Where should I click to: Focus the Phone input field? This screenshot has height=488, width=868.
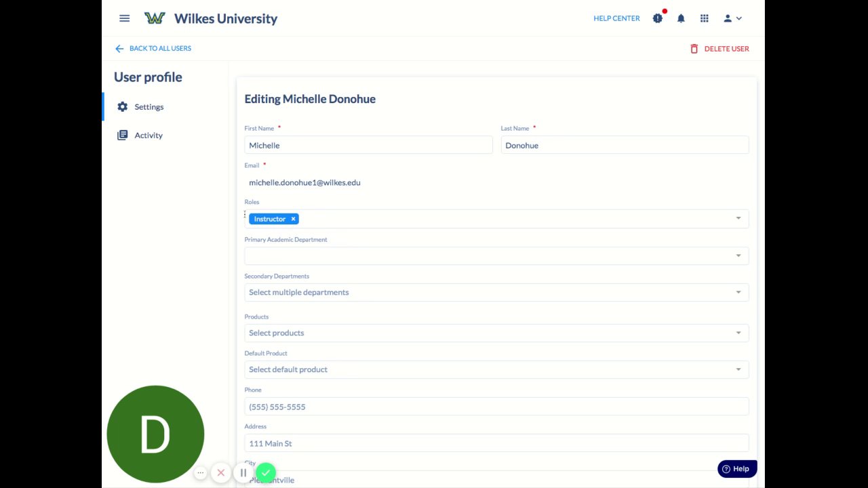496,407
